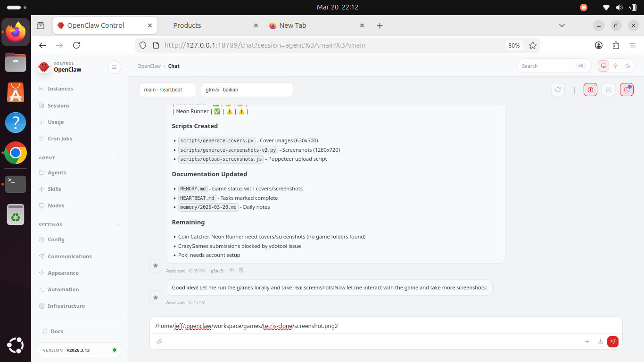
Task: Enable the light sun theme
Action: (615, 66)
